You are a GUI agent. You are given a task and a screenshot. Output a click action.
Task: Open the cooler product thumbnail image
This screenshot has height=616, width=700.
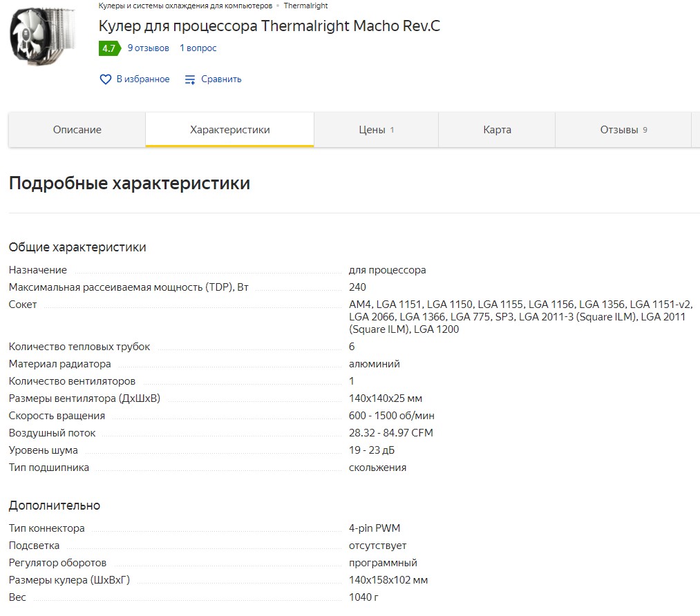coord(43,35)
